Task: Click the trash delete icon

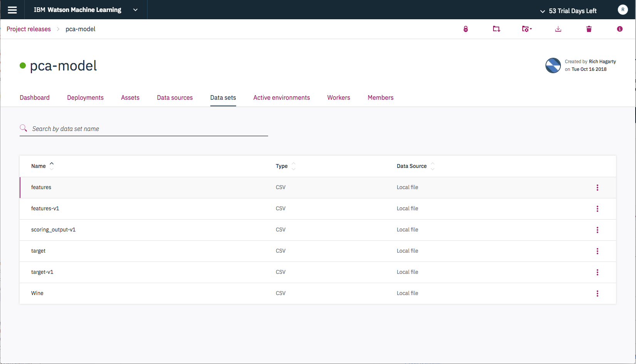Action: point(589,29)
